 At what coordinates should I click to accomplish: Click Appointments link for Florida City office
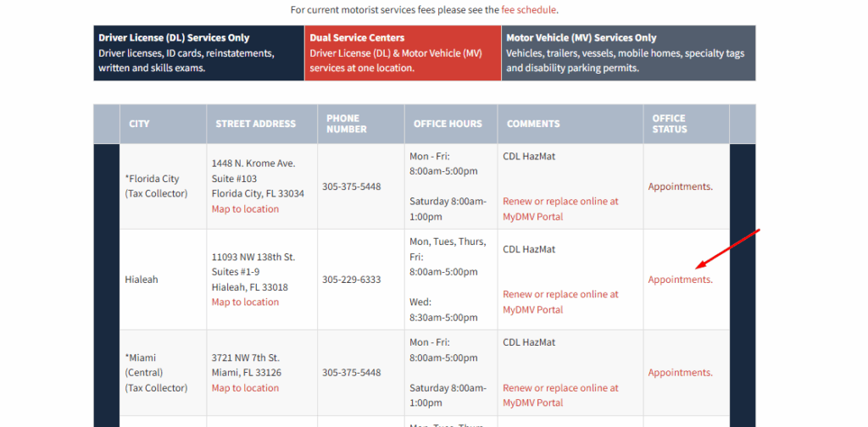pyautogui.click(x=681, y=186)
